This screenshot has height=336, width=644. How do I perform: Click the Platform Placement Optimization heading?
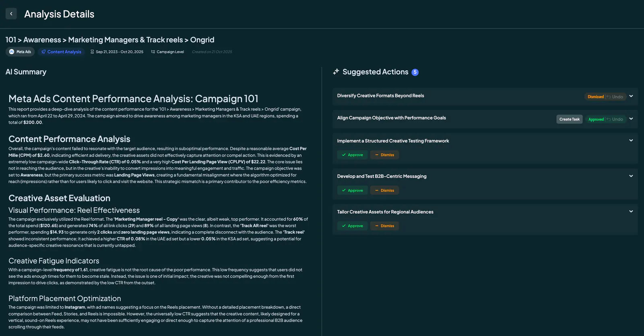(65, 299)
